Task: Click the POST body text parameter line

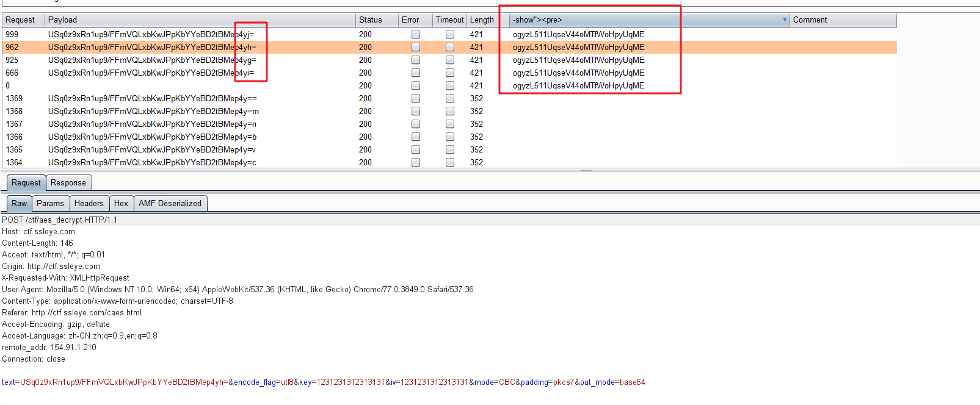Action: tap(323, 382)
